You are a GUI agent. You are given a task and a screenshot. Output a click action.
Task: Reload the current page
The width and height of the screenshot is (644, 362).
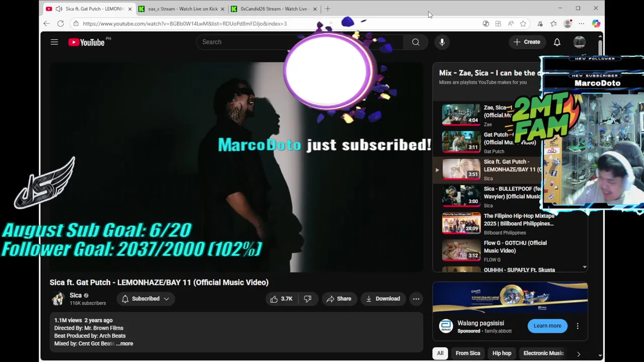click(60, 24)
